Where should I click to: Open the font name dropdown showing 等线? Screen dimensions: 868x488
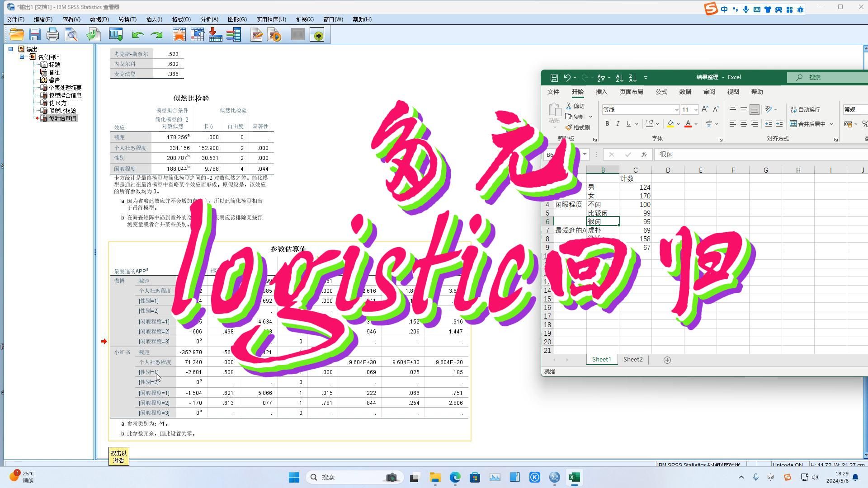click(x=676, y=110)
